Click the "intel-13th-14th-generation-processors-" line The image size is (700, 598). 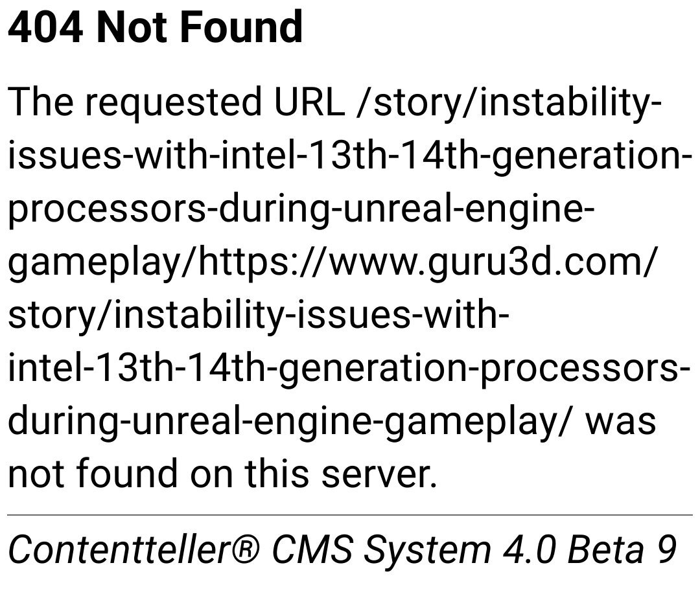(x=349, y=369)
